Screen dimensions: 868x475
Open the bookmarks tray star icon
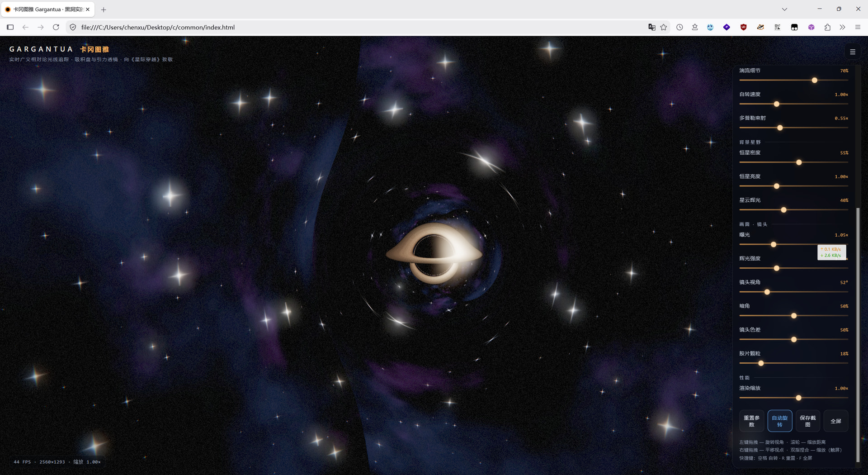point(695,27)
